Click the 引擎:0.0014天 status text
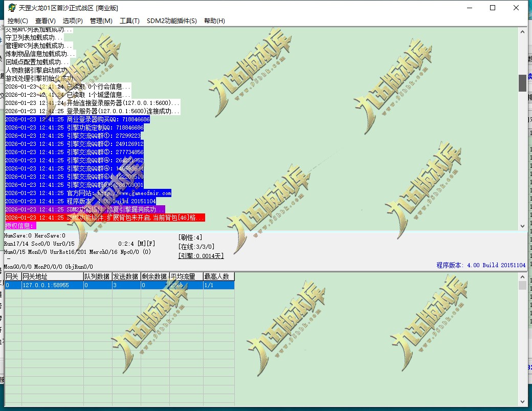The width and height of the screenshot is (532, 411). [x=201, y=256]
